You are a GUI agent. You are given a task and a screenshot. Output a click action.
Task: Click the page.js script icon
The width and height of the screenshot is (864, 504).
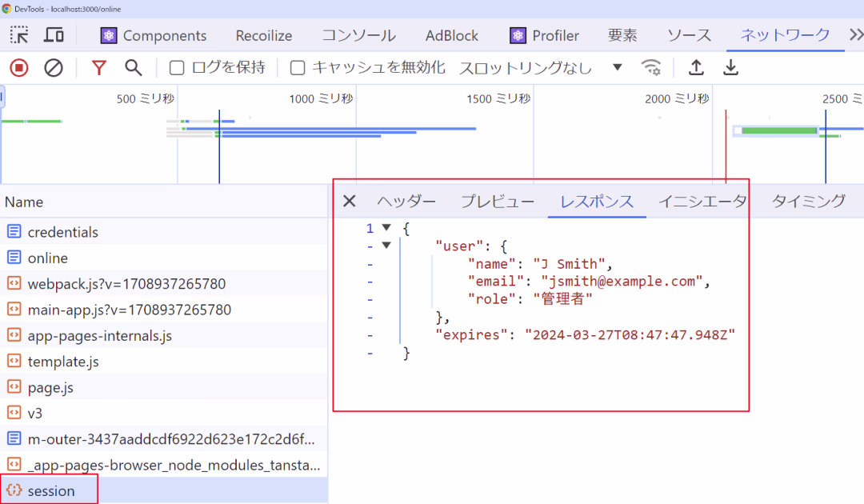point(14,386)
